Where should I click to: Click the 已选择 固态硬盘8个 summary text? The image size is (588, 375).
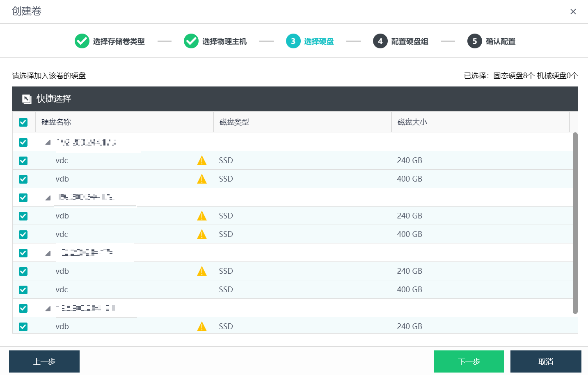[521, 76]
